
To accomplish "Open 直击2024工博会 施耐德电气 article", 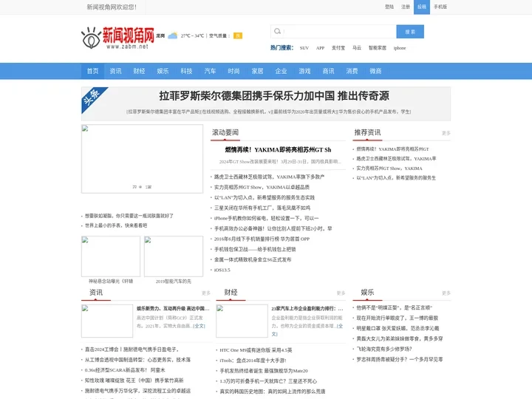I will pos(132,349).
